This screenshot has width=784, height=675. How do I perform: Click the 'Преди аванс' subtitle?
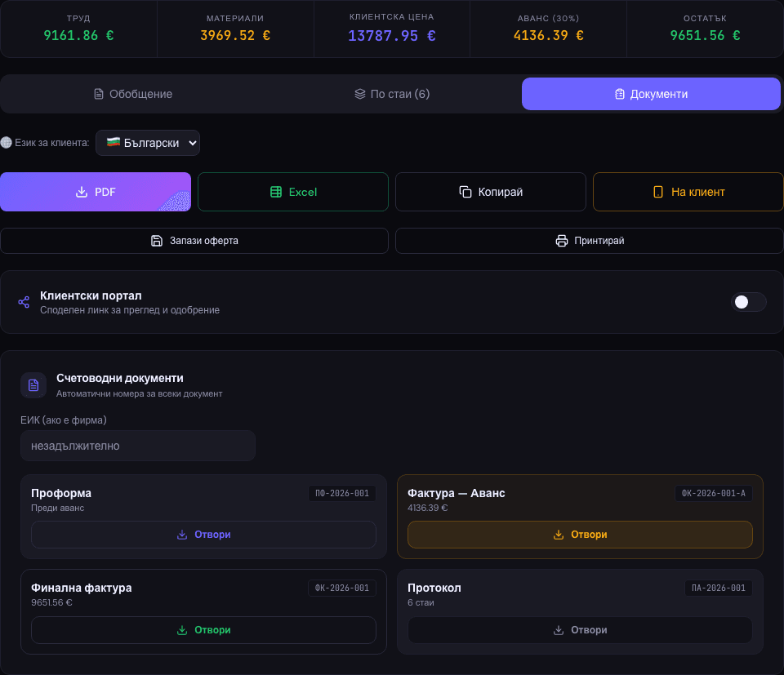(x=57, y=508)
